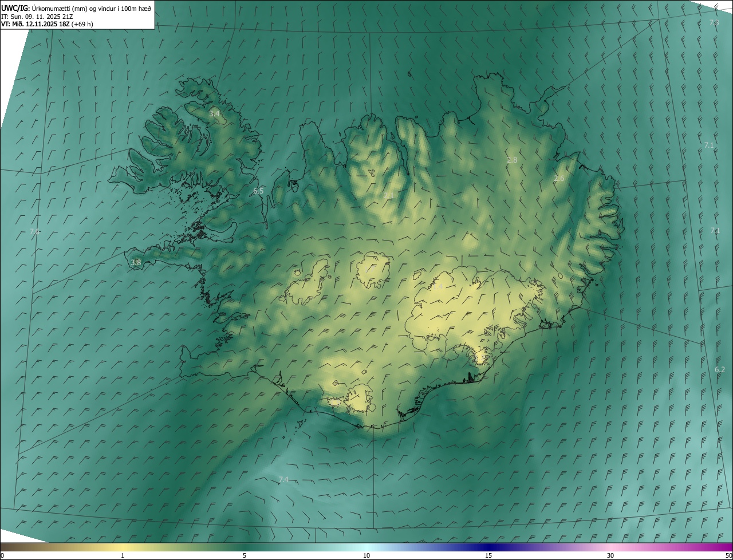Click the colorbar tick label 1
This screenshot has height=560, width=733.
[x=123, y=555]
